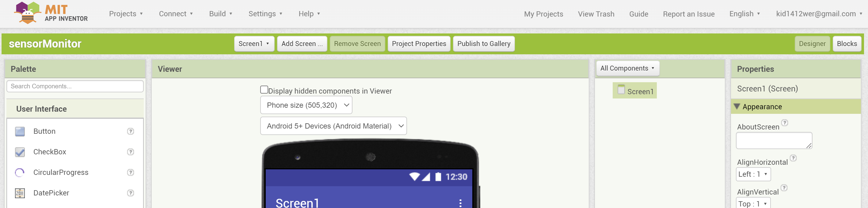Click Report an Issue link
Viewport: 868px width, 208px height.
pyautogui.click(x=689, y=14)
